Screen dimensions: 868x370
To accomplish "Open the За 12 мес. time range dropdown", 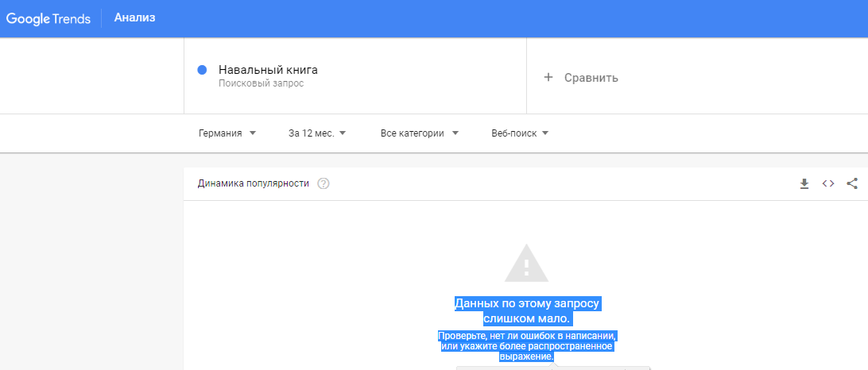I will pyautogui.click(x=316, y=133).
